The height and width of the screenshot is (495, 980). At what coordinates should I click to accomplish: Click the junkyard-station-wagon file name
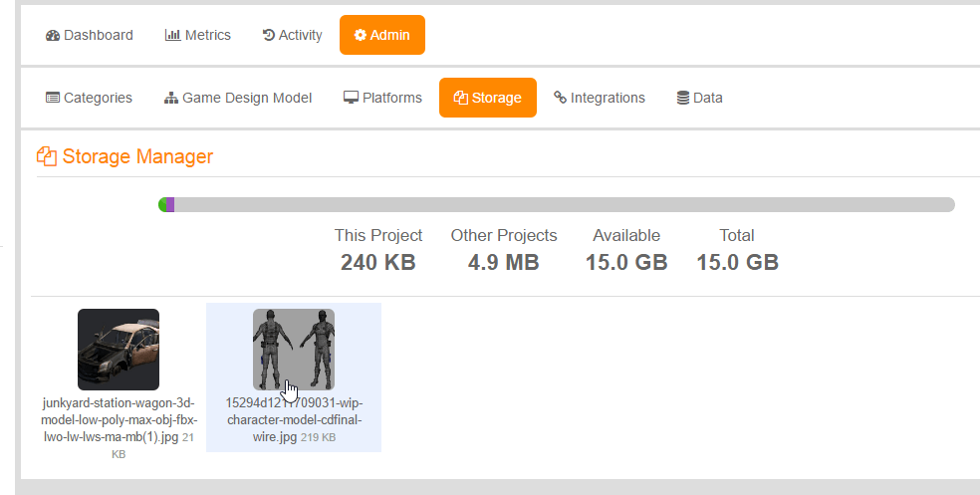(x=119, y=420)
